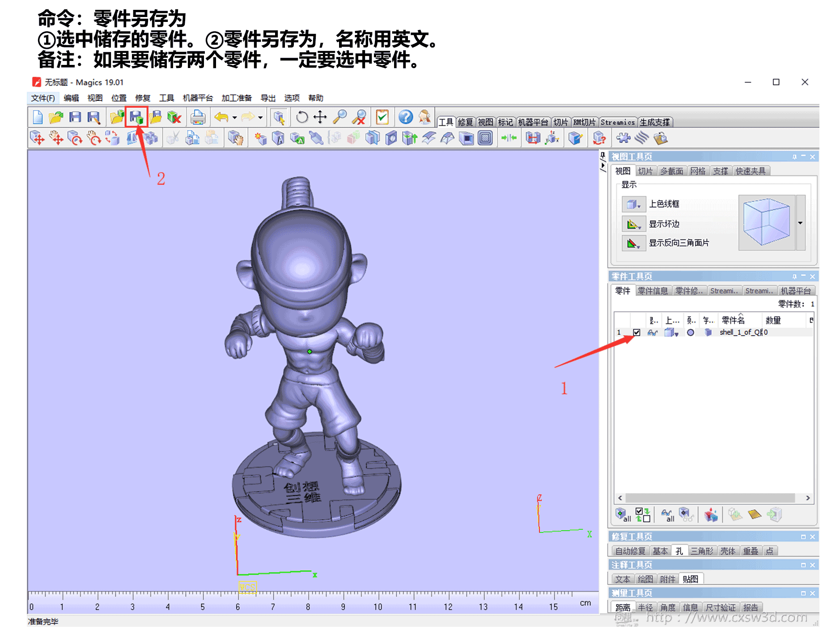The width and height of the screenshot is (840, 634).
Task: Expand the 注释工具页 panel
Action: [x=803, y=565]
